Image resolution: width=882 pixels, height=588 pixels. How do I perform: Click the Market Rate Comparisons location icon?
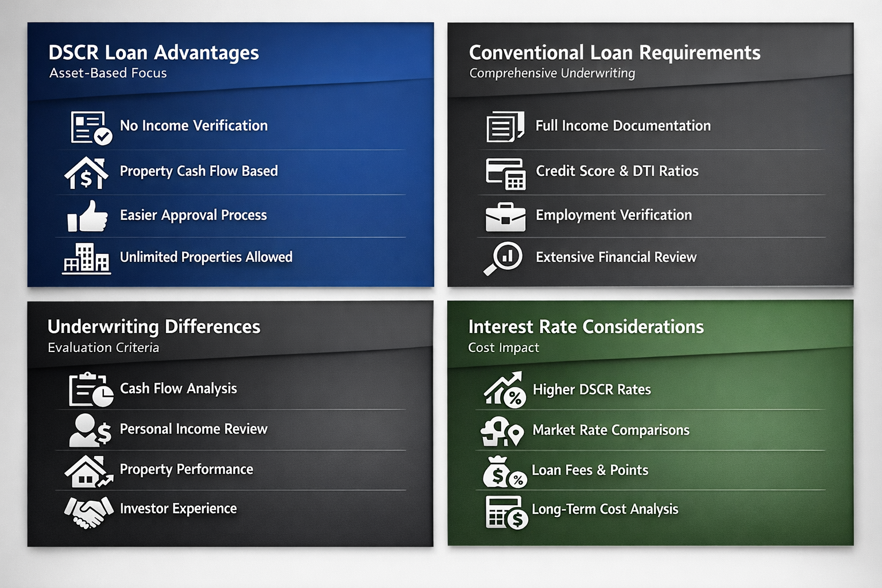[x=503, y=431]
